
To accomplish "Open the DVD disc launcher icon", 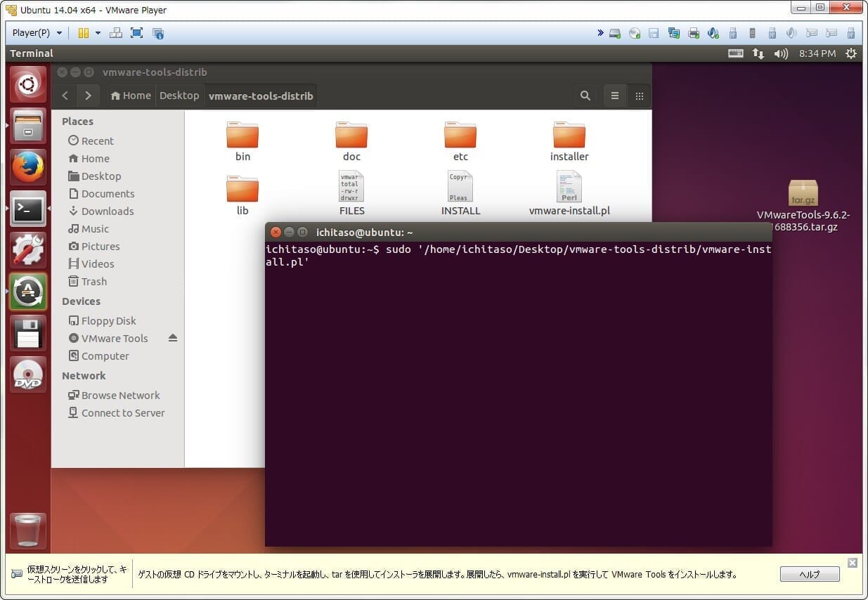I will [x=28, y=374].
